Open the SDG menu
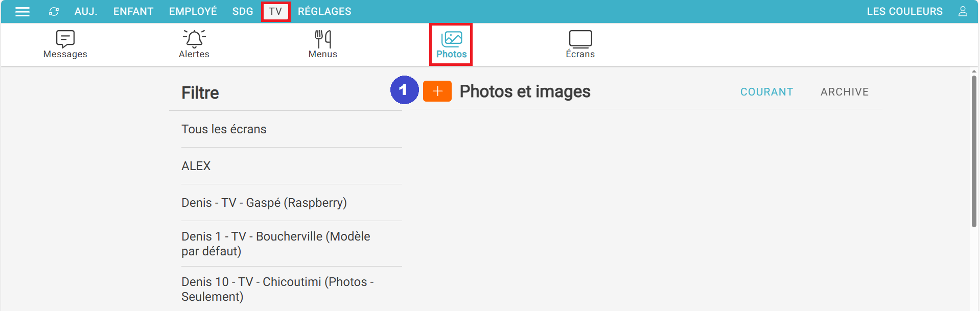This screenshot has height=311, width=980. pyautogui.click(x=243, y=11)
